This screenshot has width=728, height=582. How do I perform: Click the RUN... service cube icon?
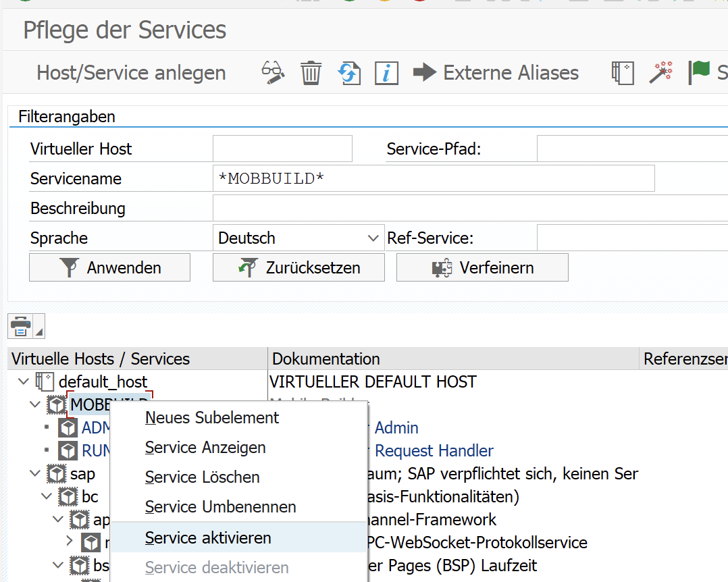coord(68,450)
